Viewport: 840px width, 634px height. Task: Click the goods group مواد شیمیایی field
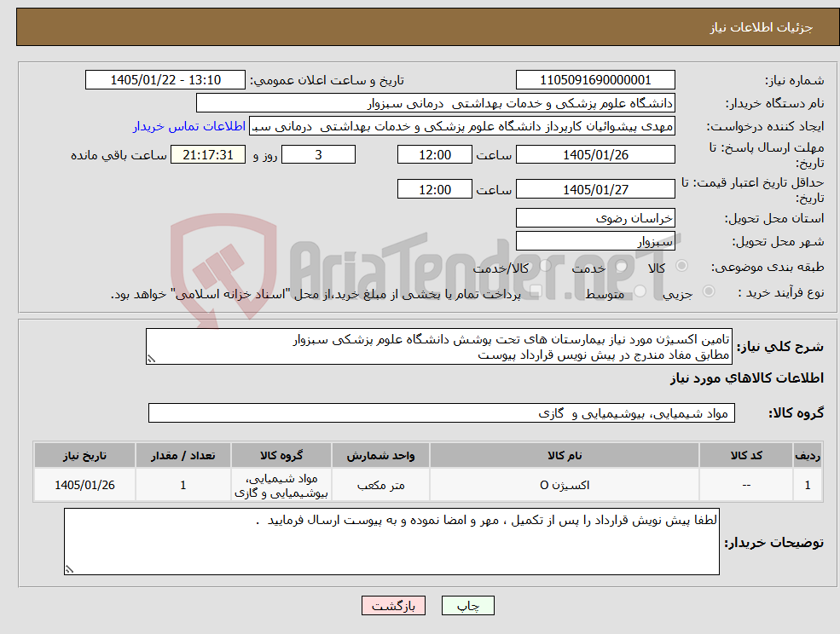click(442, 412)
